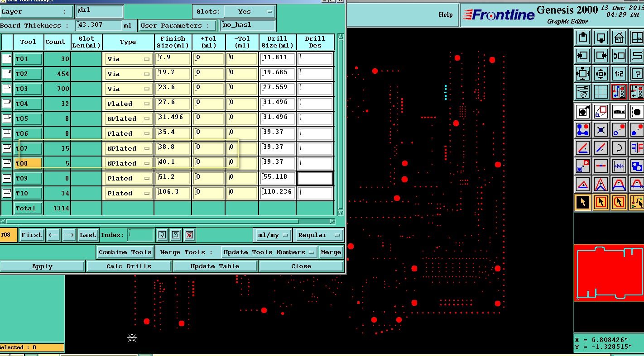Open the wrench and palette settings icon
The width and height of the screenshot is (644, 356).
tap(583, 91)
